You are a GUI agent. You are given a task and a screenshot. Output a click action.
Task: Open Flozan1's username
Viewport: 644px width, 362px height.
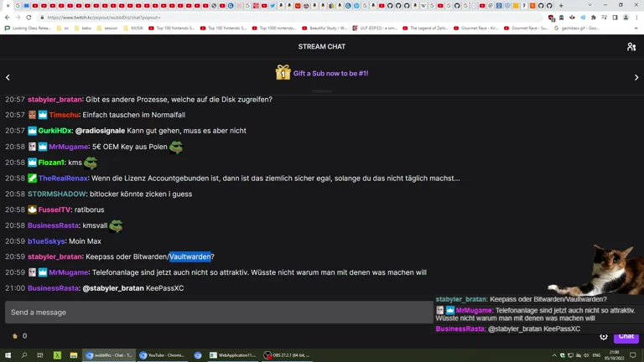tap(51, 163)
